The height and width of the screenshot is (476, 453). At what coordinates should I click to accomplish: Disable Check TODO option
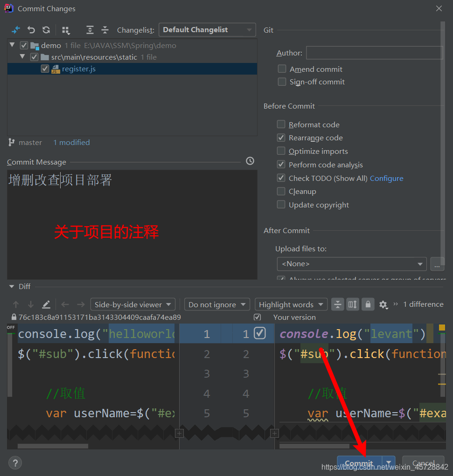point(281,178)
